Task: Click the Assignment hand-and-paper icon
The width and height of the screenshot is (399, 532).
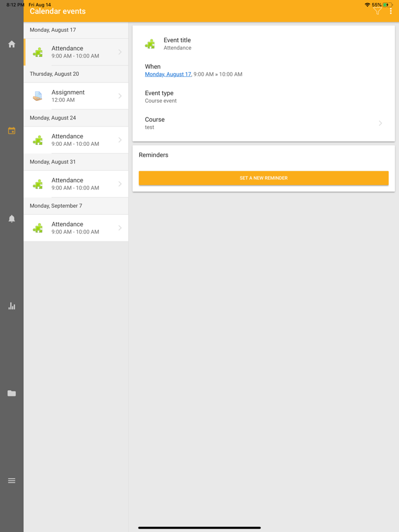Action: tap(38, 96)
